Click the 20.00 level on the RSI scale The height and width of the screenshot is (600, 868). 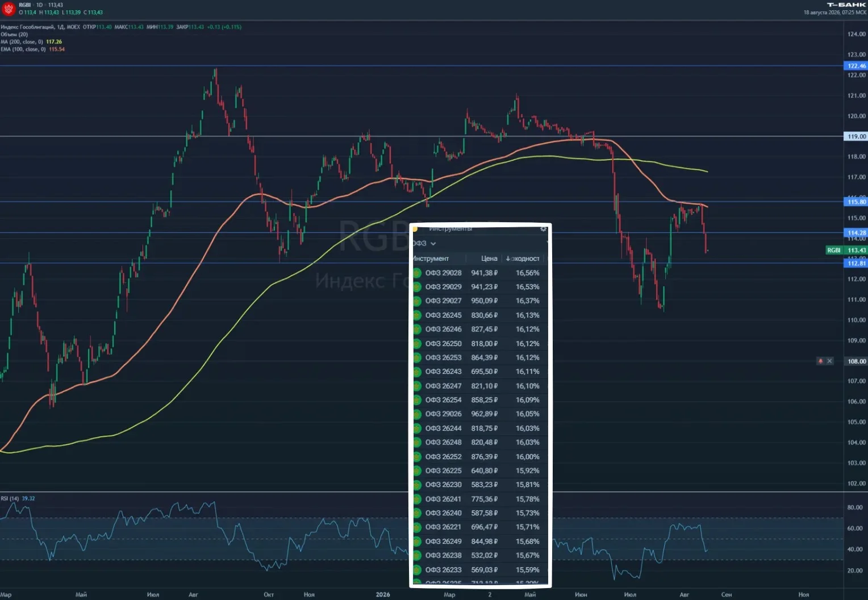coord(855,571)
